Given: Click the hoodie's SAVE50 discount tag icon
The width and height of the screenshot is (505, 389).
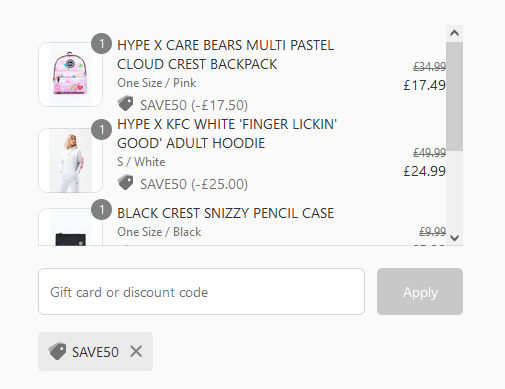Looking at the screenshot, I should (x=125, y=183).
